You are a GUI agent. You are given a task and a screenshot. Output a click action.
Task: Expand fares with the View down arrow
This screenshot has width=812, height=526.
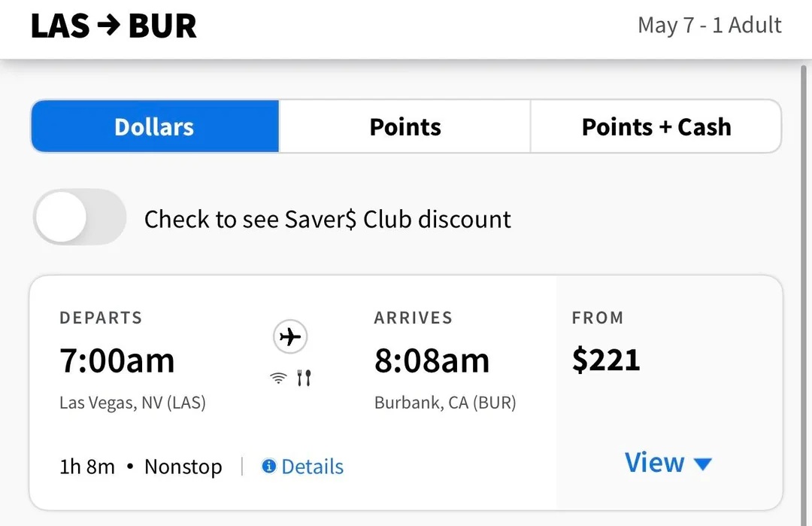tap(703, 464)
